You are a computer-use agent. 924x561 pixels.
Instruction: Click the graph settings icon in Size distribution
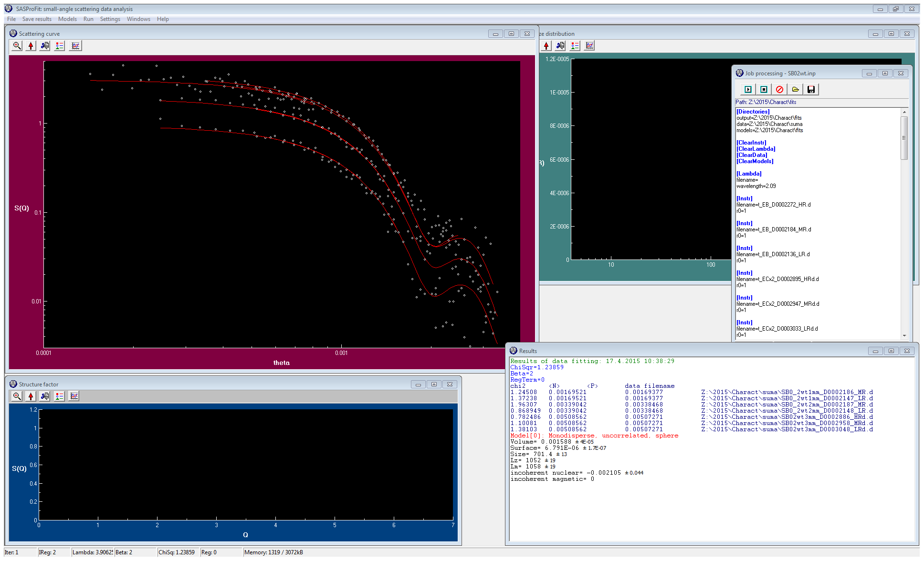[x=590, y=46]
